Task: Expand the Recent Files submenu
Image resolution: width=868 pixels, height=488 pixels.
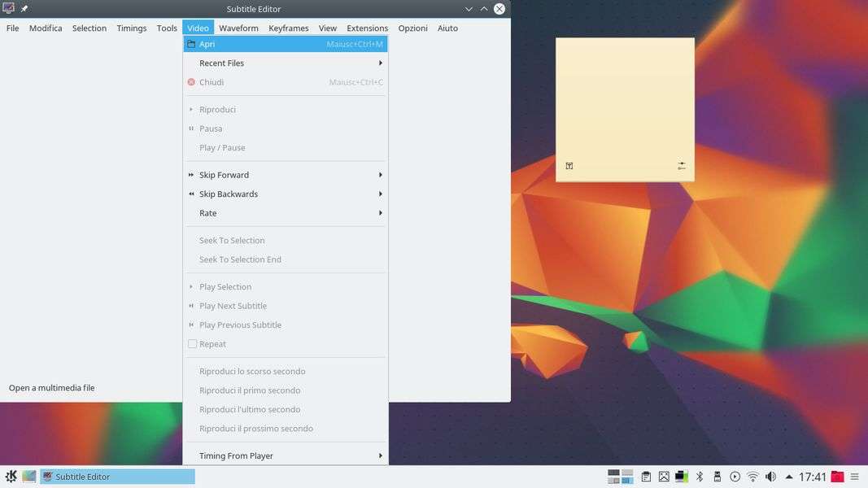Action: (285, 63)
